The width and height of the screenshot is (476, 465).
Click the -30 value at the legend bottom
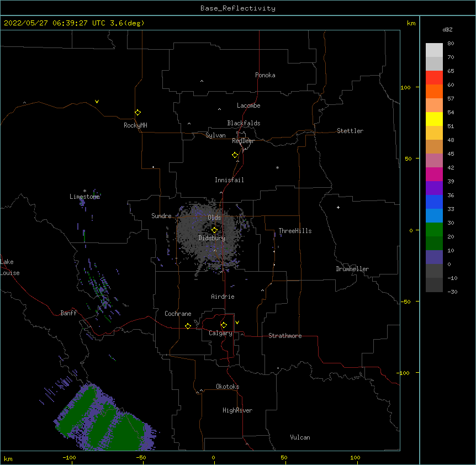[x=452, y=292]
